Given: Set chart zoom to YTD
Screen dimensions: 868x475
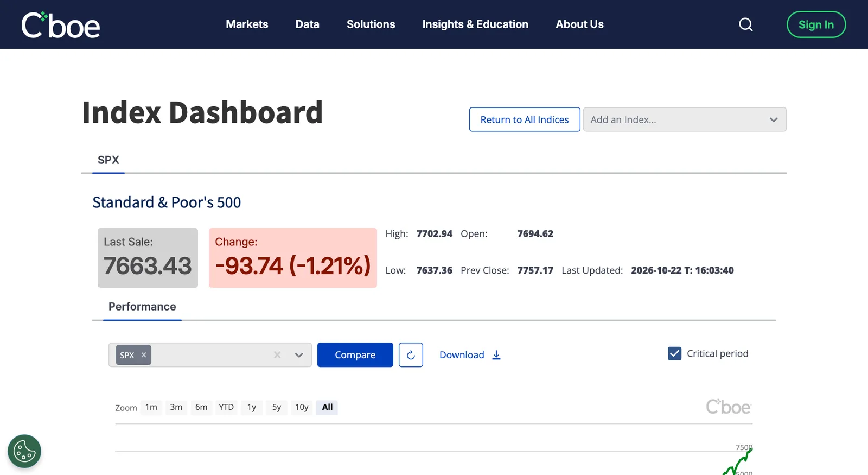Looking at the screenshot, I should 226,407.
